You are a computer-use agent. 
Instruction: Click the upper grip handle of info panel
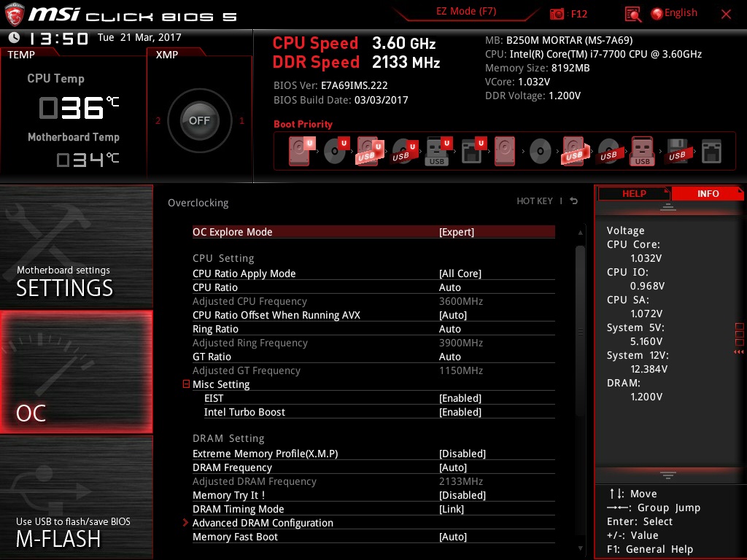pyautogui.click(x=668, y=207)
